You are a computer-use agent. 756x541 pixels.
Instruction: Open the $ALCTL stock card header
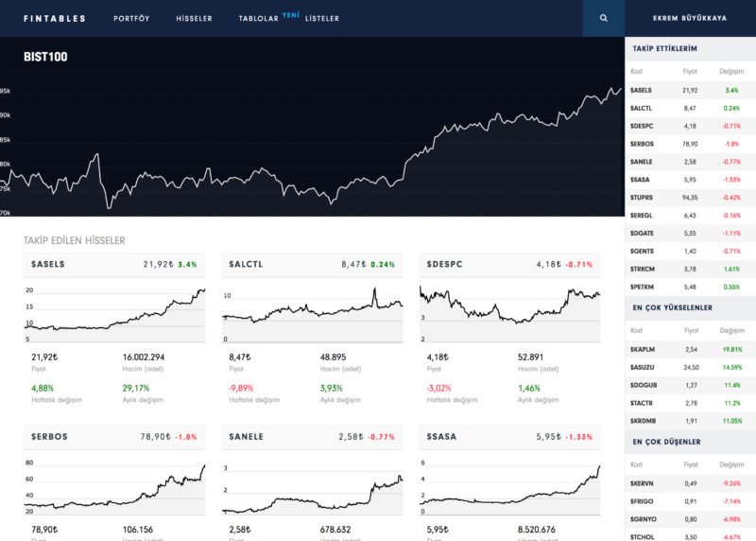pos(247,264)
